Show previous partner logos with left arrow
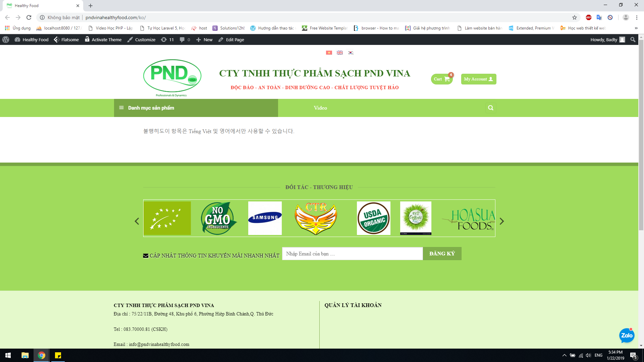Screen dimensions: 644x362 coord(137,221)
